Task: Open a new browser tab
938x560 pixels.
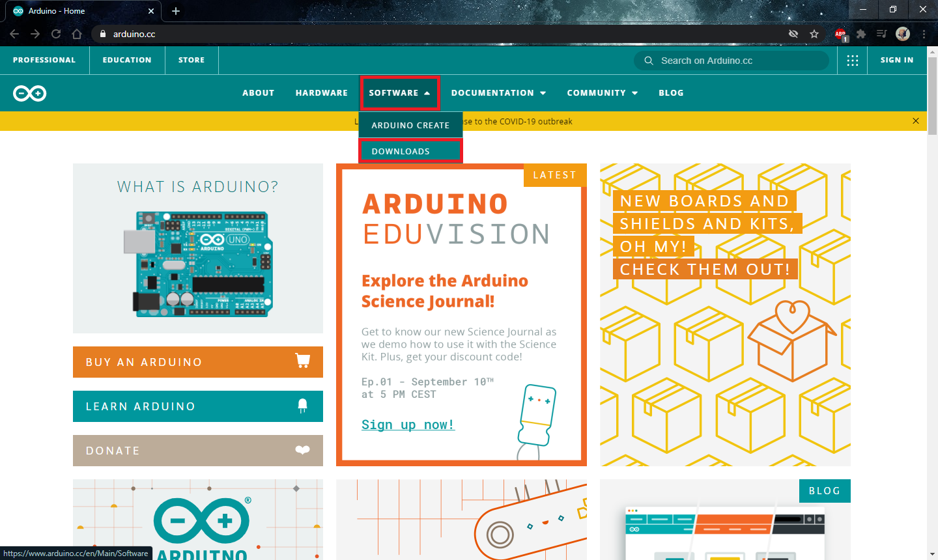Action: coord(176,11)
